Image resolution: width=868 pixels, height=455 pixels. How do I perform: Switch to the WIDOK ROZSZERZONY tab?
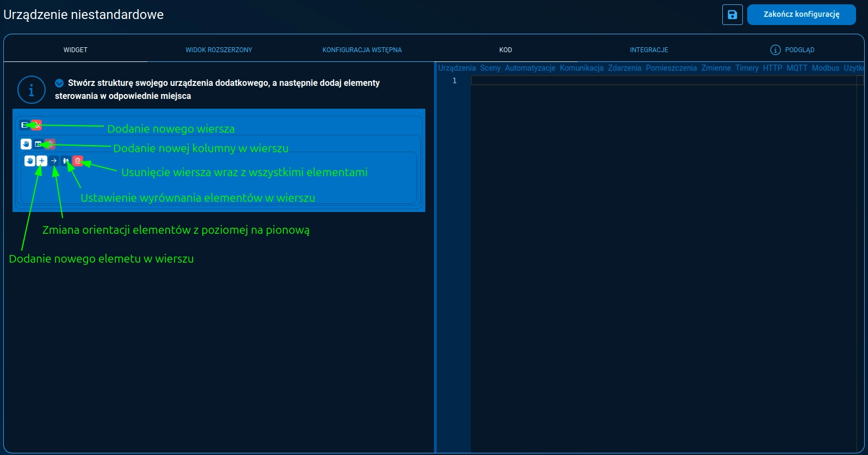[219, 50]
